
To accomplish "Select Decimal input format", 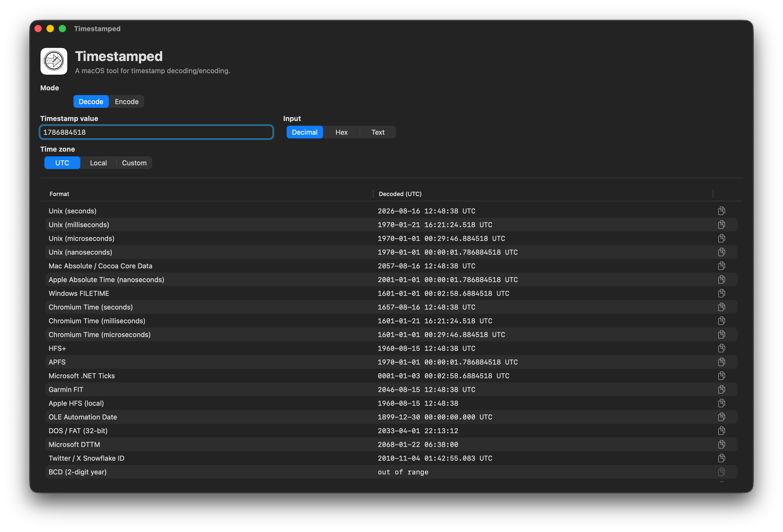I will 305,132.
